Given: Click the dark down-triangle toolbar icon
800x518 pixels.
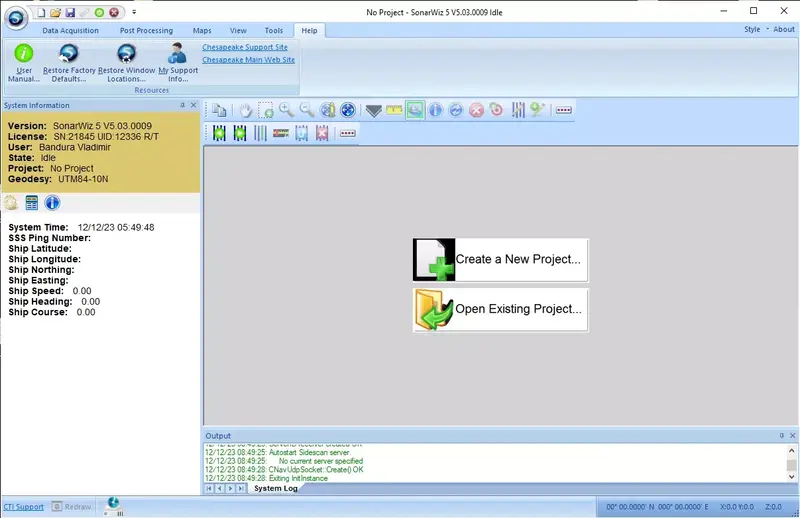Looking at the screenshot, I should click(x=373, y=110).
